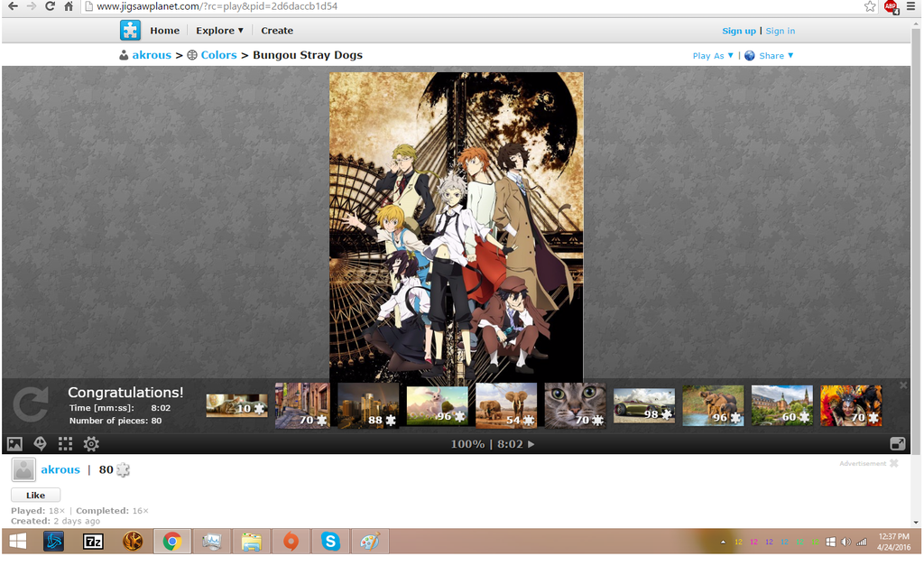Viewport: 924px width, 575px height.
Task: Click the 80 pieces puzzle icon
Action: point(123,470)
